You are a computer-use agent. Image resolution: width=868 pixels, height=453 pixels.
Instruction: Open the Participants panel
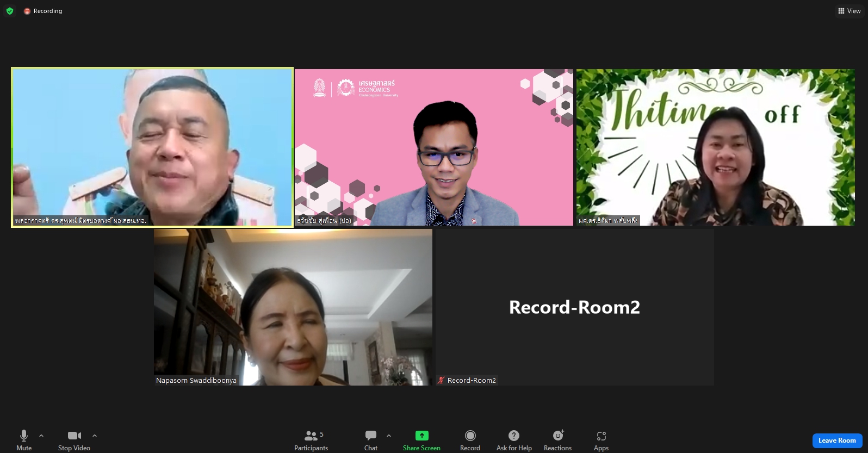point(311,439)
